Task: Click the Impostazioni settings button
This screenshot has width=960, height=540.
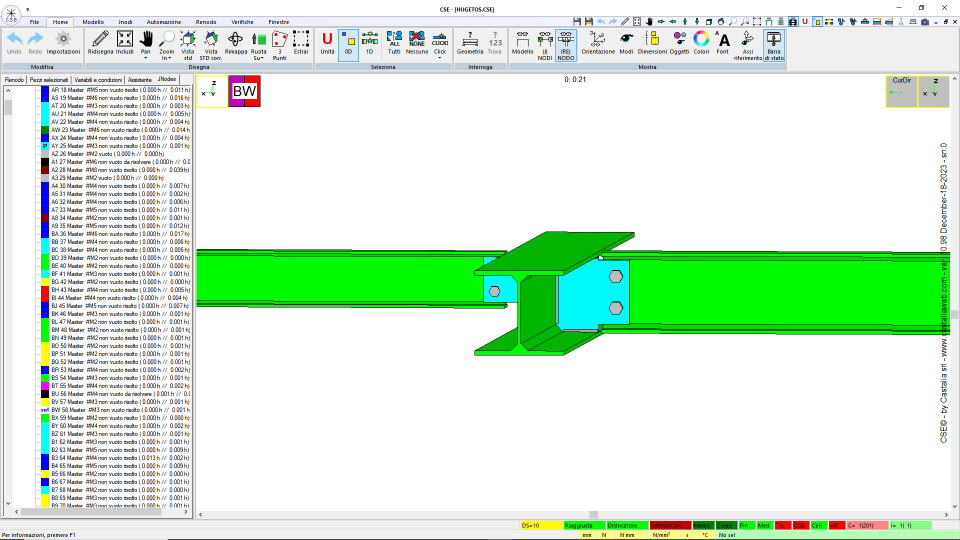Action: 63,43
